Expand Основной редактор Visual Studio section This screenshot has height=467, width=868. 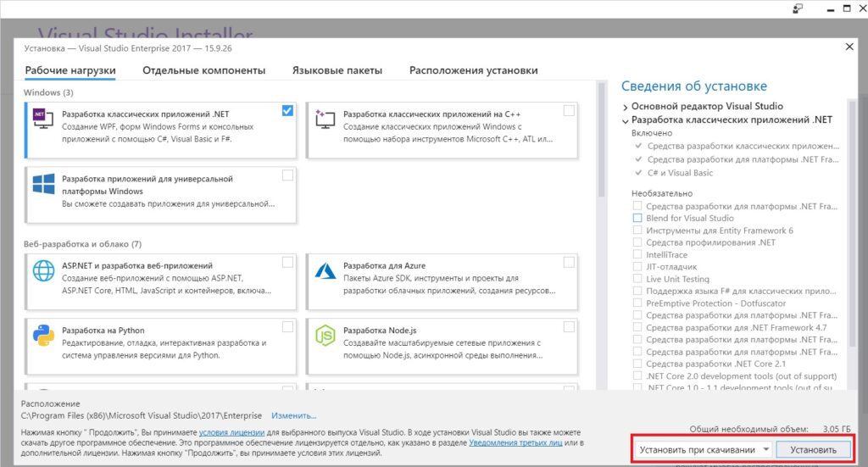click(625, 107)
